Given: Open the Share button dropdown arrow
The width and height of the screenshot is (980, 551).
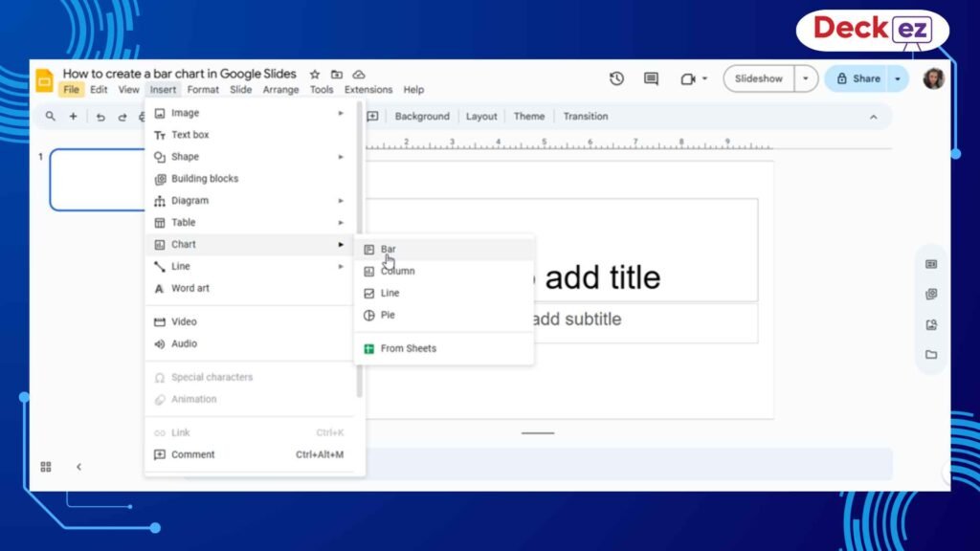Looking at the screenshot, I should click(x=897, y=78).
